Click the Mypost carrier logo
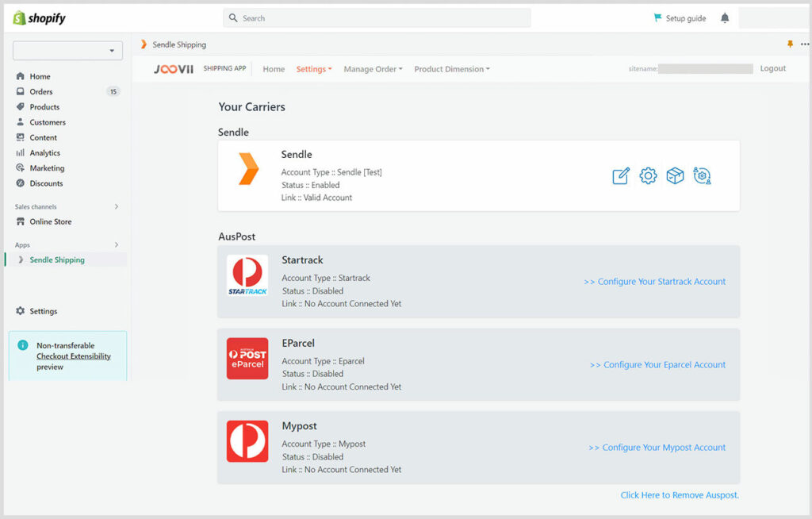Viewport: 812px width, 519px height. coord(247,441)
